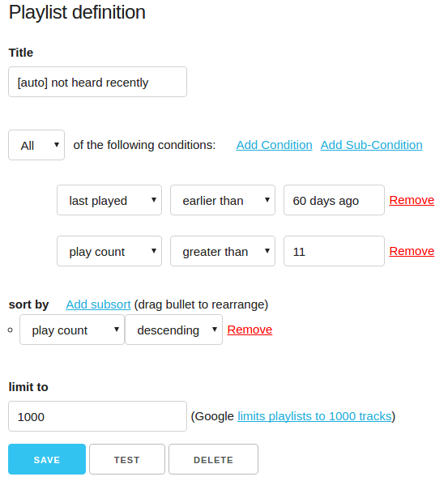The width and height of the screenshot is (448, 481).
Task: Click the Add subsort link
Action: tap(98, 304)
